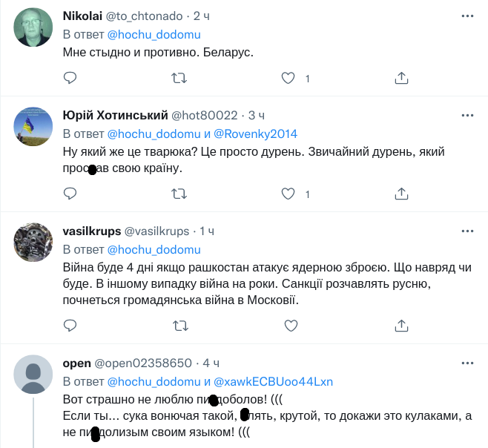Viewport: 488px width, 448px height.
Task: Share Nikolai's tweet
Action: tap(400, 78)
